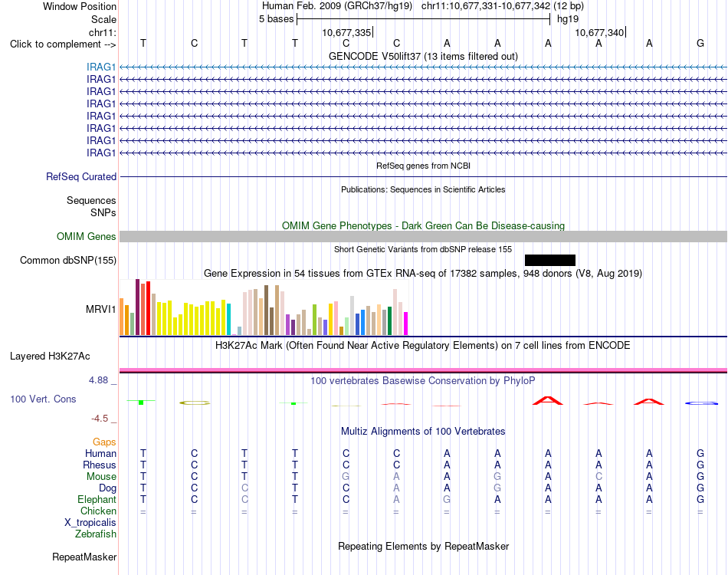The width and height of the screenshot is (728, 575).
Task: Click the '5 bases' scale label
Action: pos(276,19)
